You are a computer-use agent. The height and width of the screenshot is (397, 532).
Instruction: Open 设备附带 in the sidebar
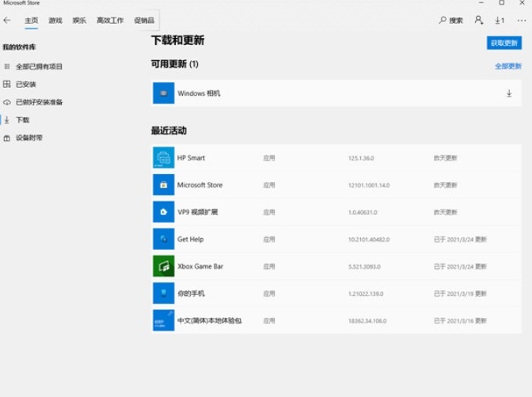[29, 138]
